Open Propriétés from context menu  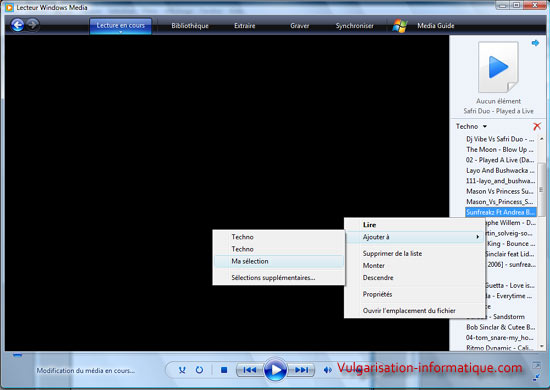[x=415, y=294]
